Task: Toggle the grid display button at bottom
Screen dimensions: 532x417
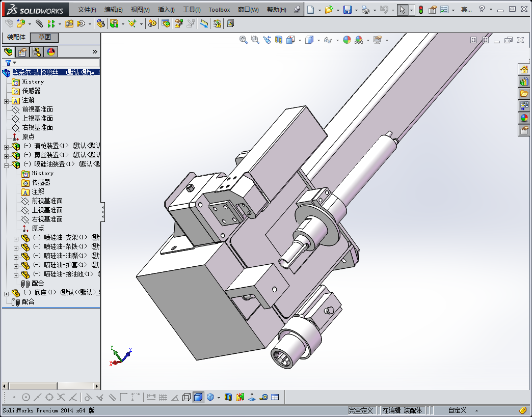Action: click(163, 397)
